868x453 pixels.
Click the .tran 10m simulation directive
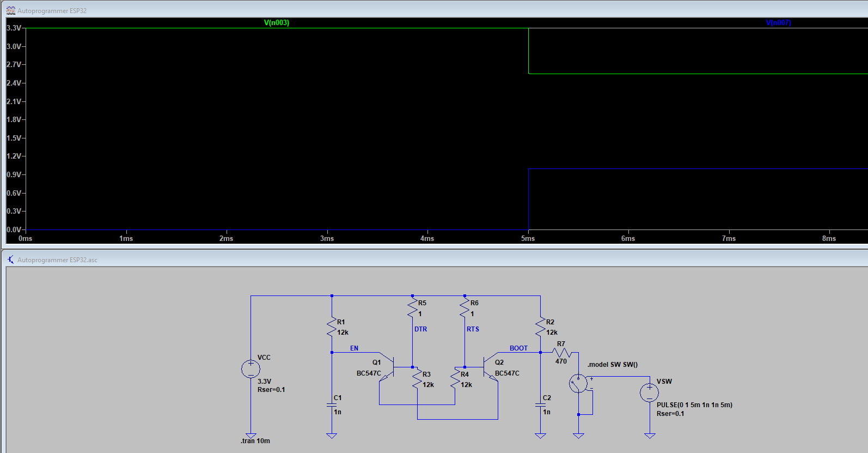coord(255,441)
